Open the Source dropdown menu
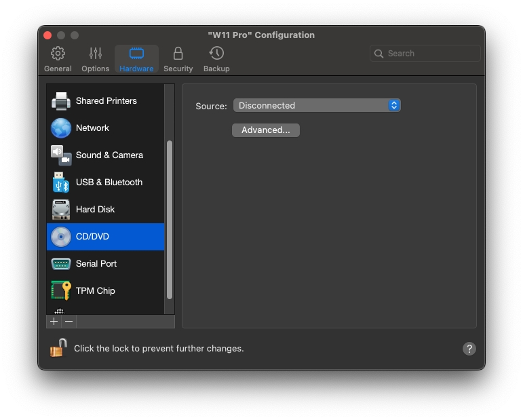Viewport: 523px width, 420px height. pyautogui.click(x=317, y=106)
